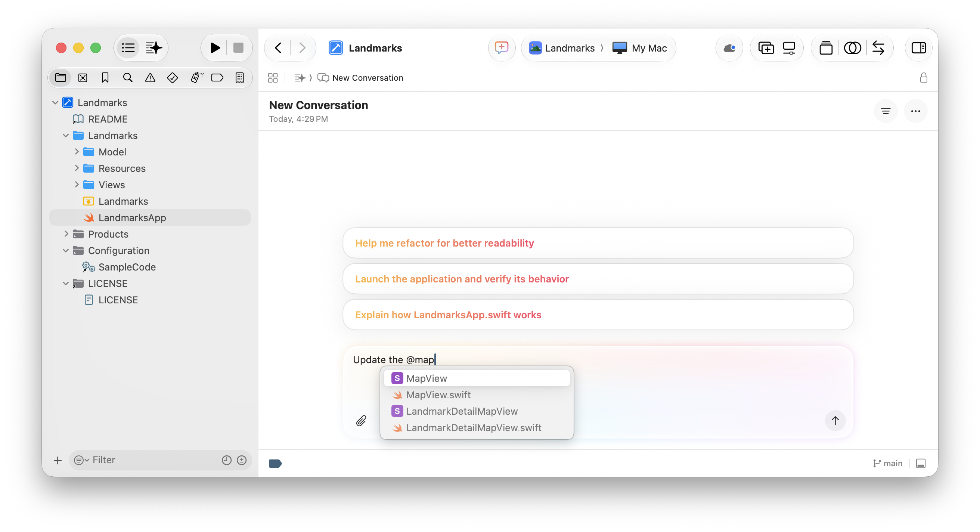Open the bookmark navigator
This screenshot has width=980, height=532.
pyautogui.click(x=105, y=78)
